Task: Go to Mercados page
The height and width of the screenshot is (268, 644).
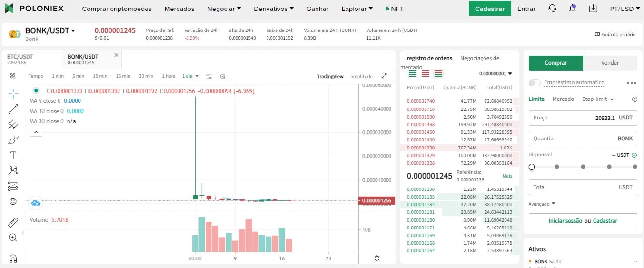Action: pyautogui.click(x=179, y=9)
